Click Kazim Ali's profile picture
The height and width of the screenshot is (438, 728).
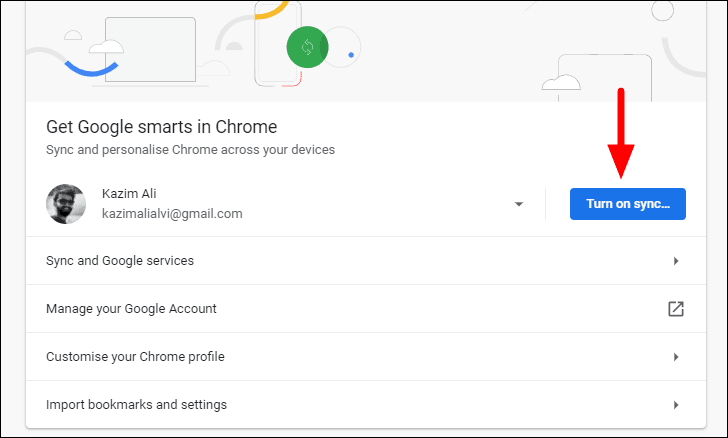coord(66,204)
